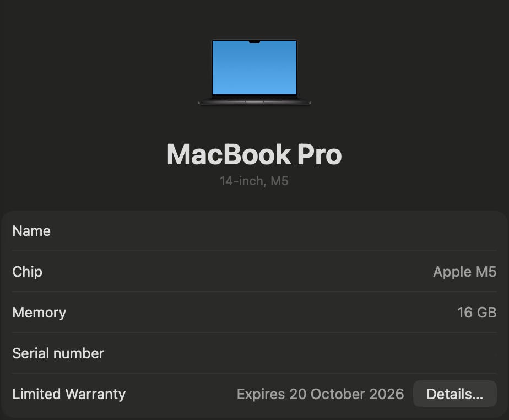Click the blue screen of the laptop image
The width and height of the screenshot is (509, 420).
(254, 68)
